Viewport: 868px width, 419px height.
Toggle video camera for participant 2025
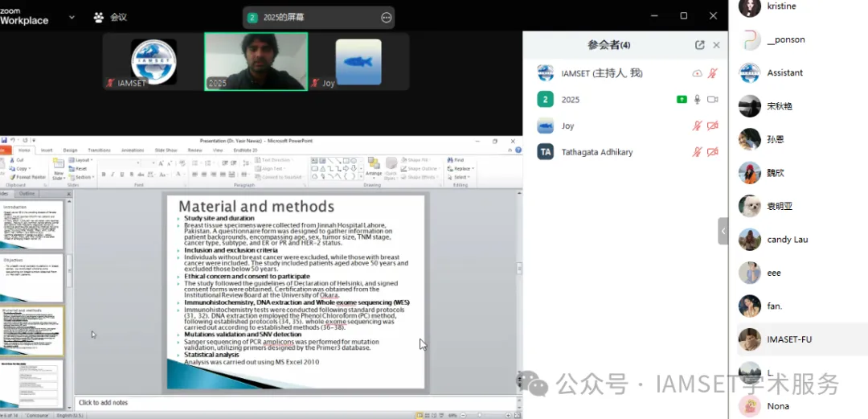point(712,100)
